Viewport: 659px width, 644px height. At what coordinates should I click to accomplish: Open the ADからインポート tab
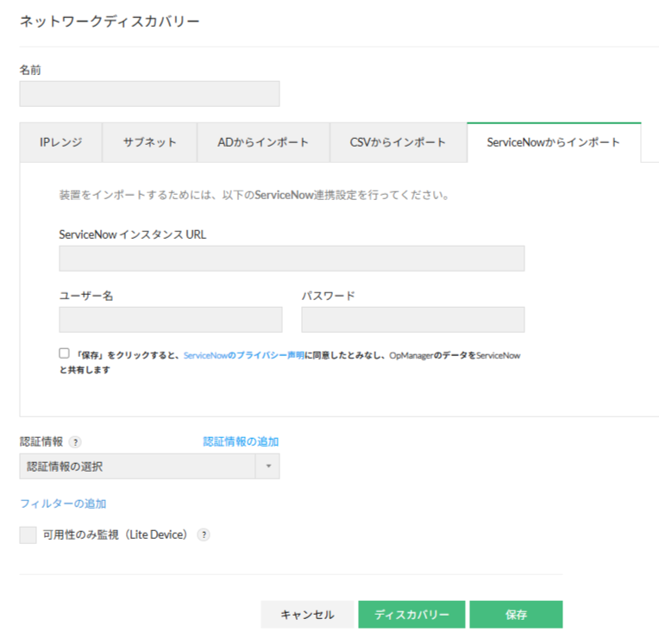263,142
